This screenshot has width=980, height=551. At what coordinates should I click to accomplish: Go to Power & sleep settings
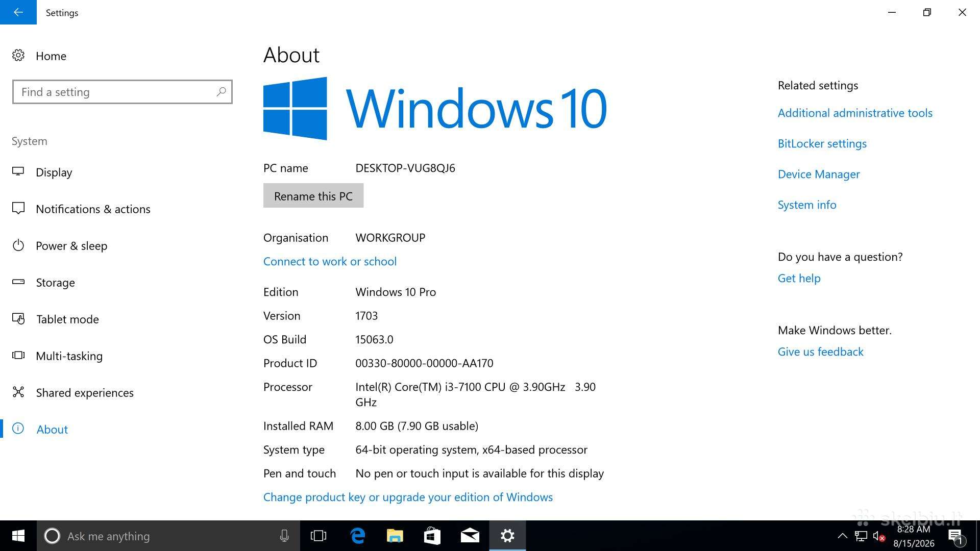coord(71,246)
